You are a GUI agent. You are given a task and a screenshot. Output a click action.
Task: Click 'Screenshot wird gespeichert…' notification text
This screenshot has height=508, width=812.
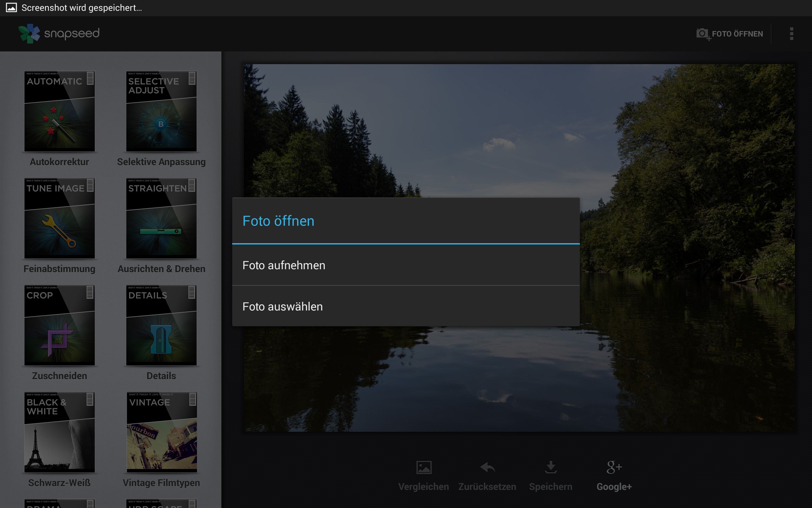pyautogui.click(x=82, y=8)
